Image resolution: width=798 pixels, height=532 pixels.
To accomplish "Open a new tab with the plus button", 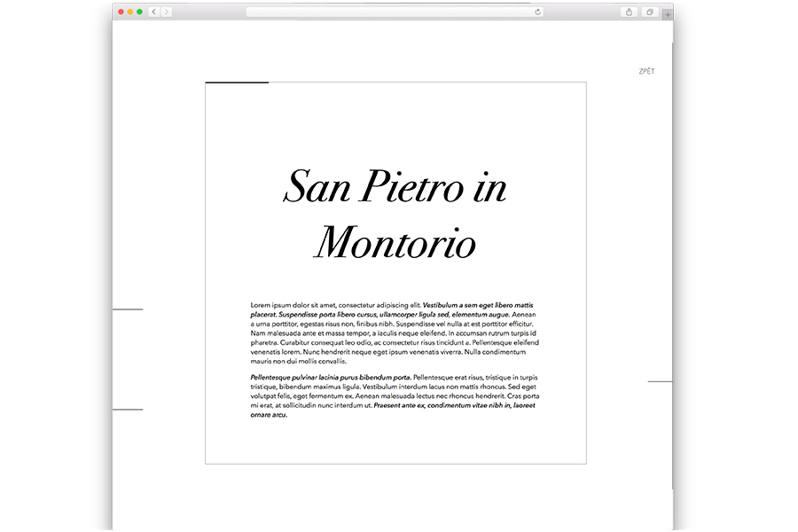I will point(667,14).
